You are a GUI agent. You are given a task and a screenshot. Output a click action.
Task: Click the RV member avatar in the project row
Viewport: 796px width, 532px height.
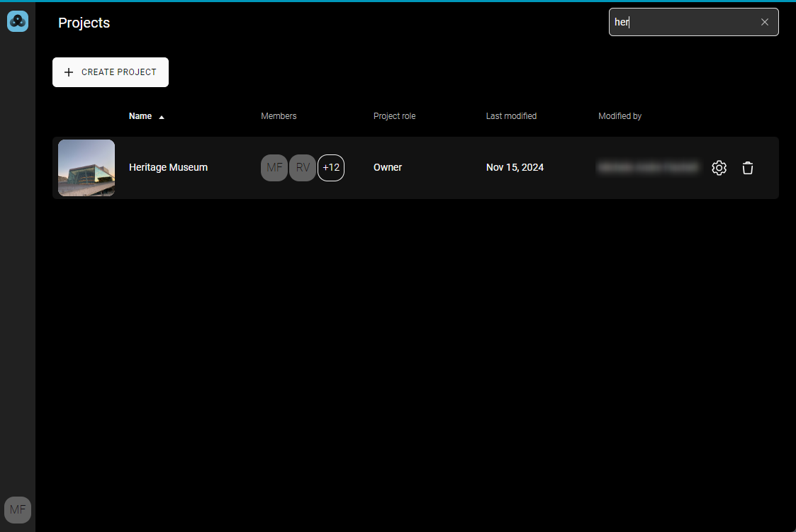303,168
